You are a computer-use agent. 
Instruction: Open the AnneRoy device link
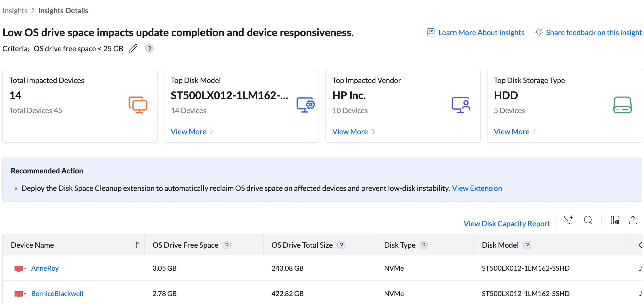[45, 268]
